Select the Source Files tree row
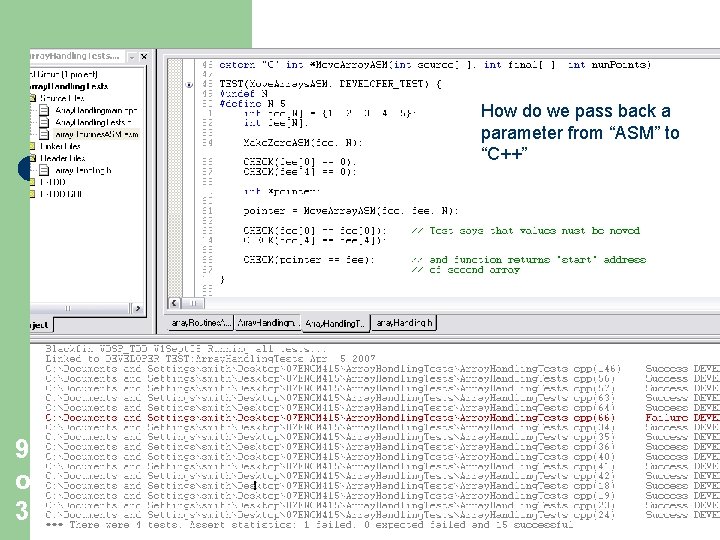 62,98
